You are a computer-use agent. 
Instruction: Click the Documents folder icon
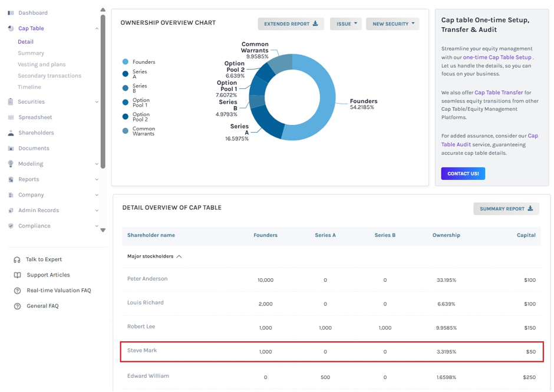[x=11, y=149]
